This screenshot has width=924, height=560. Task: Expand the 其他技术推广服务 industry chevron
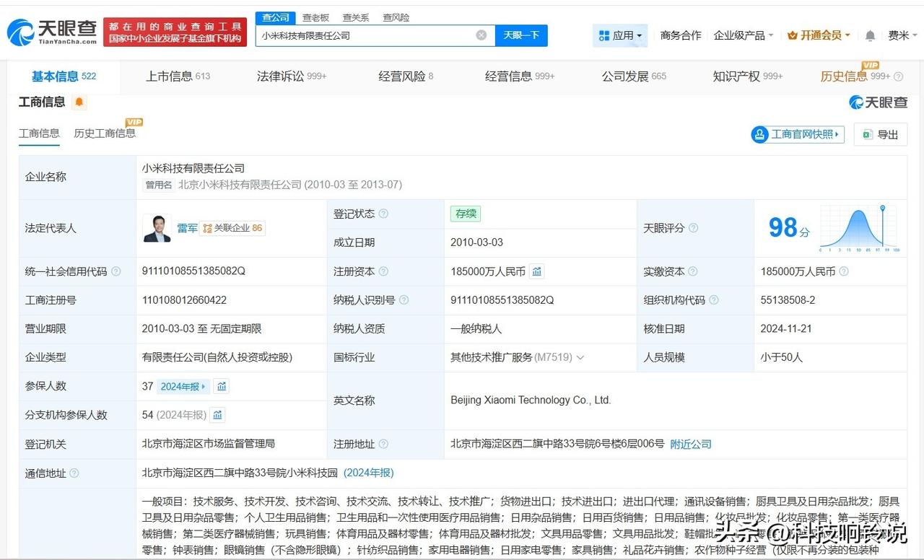580,358
